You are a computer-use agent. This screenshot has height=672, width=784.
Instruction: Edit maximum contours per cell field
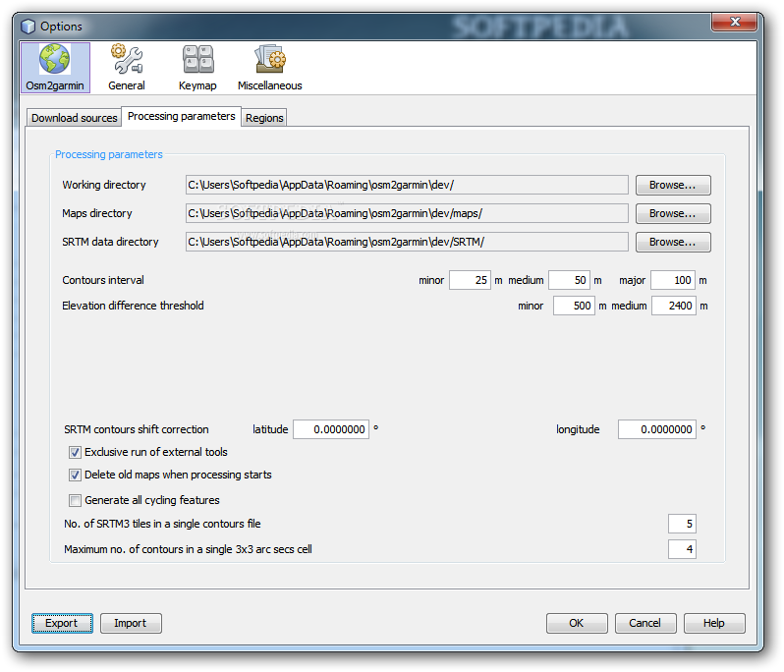[682, 549]
